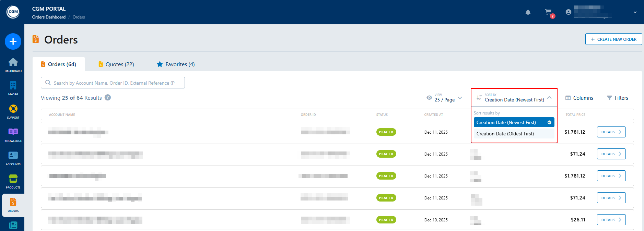Open Knowledge book icon in sidebar

tap(13, 134)
